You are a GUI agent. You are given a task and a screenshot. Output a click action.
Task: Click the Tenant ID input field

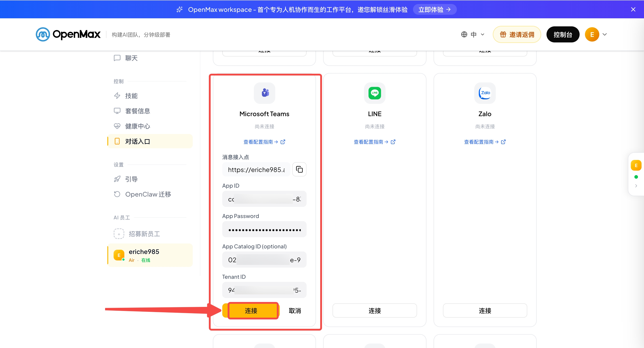point(264,290)
